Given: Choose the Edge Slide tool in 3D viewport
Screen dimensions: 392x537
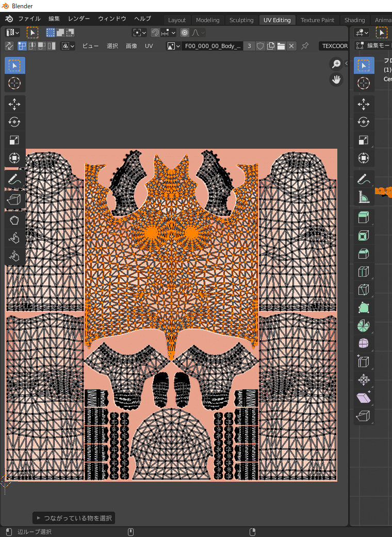Looking at the screenshot, I should (364, 361).
